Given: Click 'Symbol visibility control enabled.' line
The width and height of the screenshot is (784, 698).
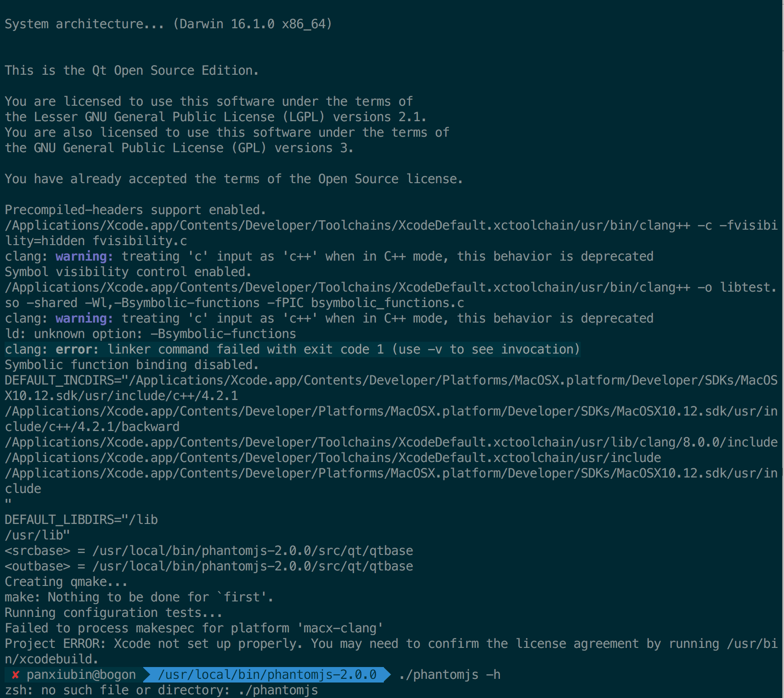Looking at the screenshot, I should pos(128,272).
